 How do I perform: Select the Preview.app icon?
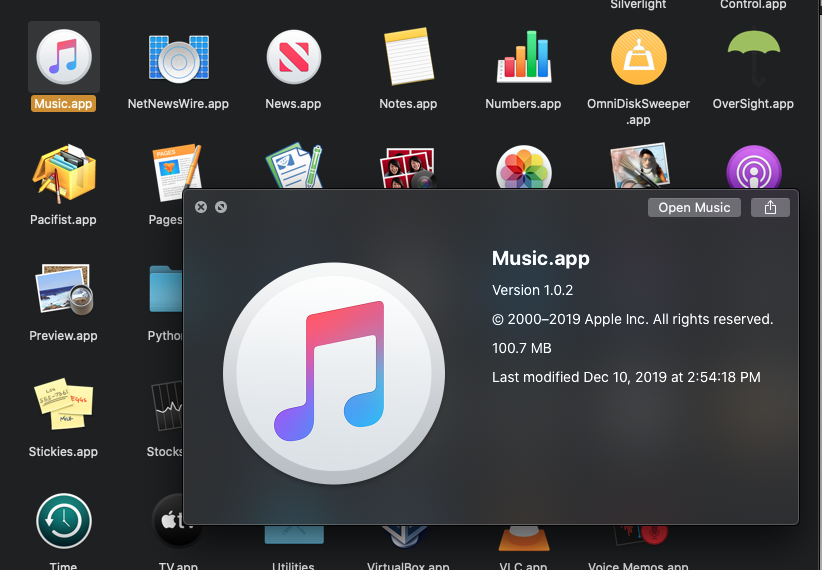[64, 289]
